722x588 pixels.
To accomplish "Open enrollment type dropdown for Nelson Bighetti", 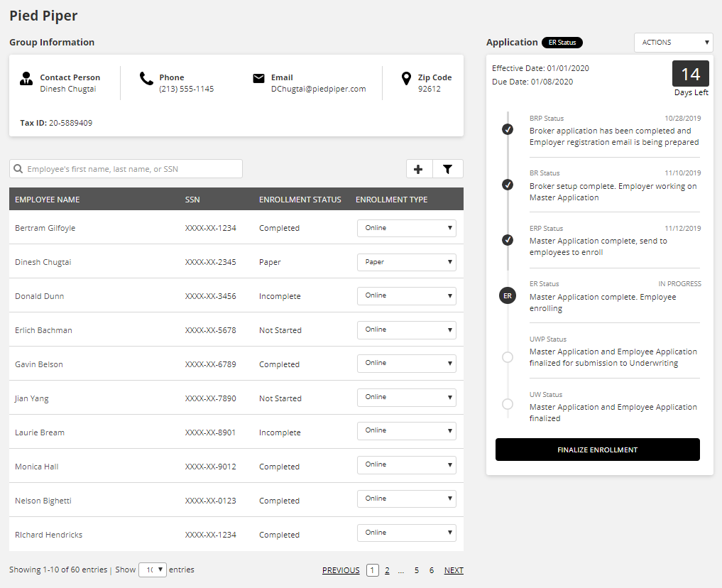I will click(x=407, y=499).
